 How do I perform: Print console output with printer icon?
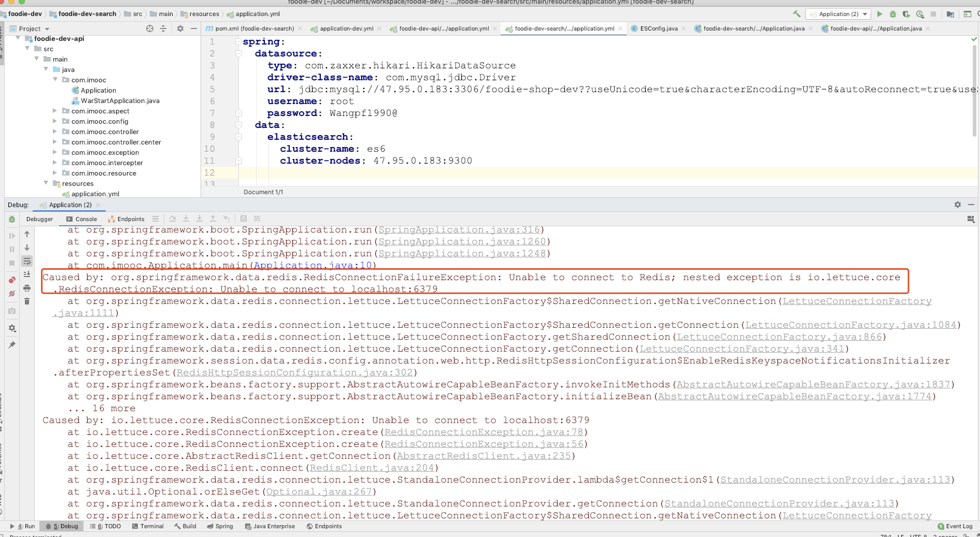pos(27,288)
